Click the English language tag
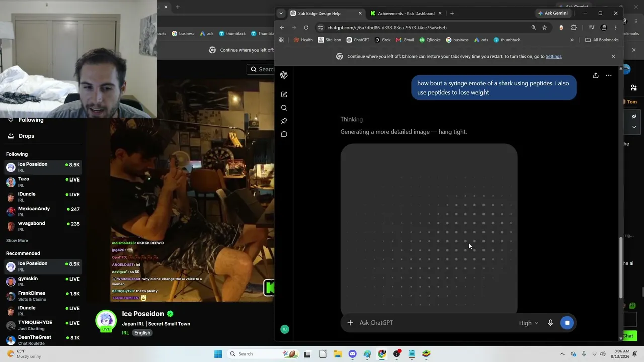 click(142, 333)
